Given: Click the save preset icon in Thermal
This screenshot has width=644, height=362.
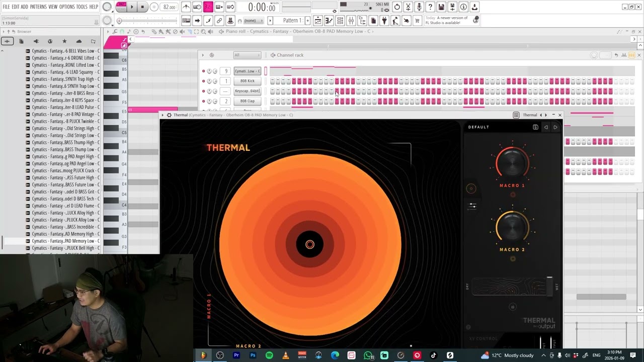Looking at the screenshot, I should (535, 127).
